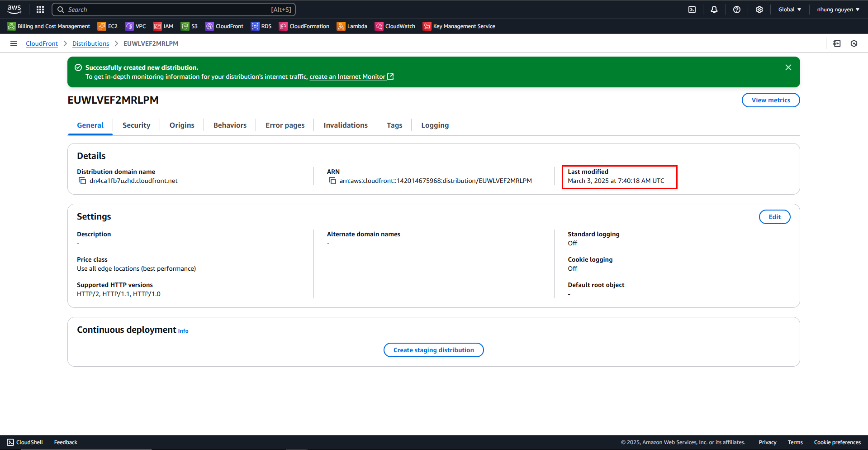Viewport: 868px width, 450px height.
Task: Open the Lambda service shortcut
Action: pyautogui.click(x=352, y=26)
